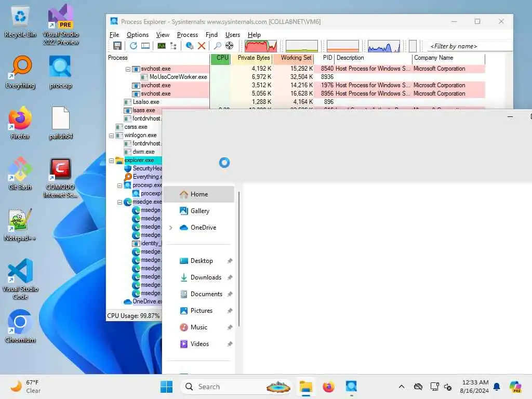Viewport: 532px width, 399px height.
Task: Expand OneDrive in File Explorer sidebar
Action: 170,228
